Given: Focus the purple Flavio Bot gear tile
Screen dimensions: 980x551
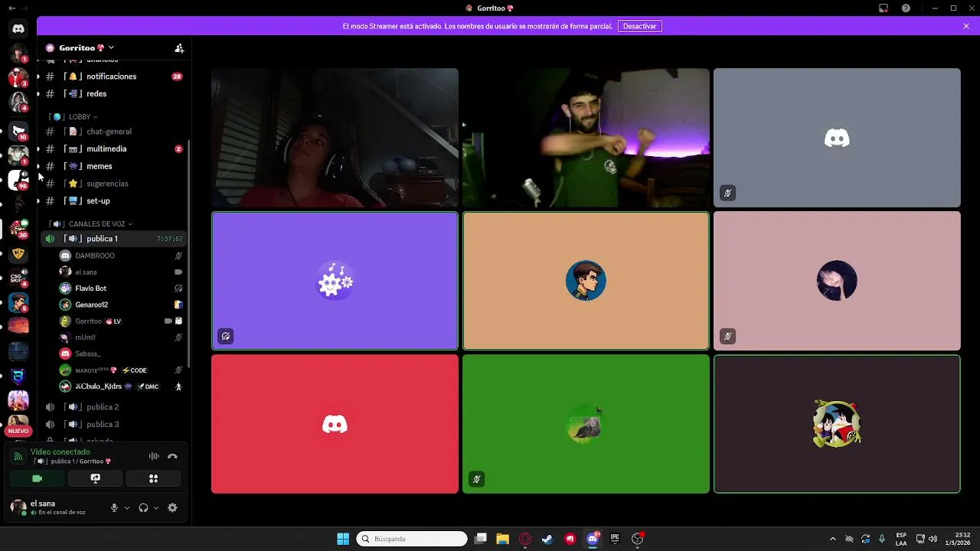Looking at the screenshot, I should (335, 281).
